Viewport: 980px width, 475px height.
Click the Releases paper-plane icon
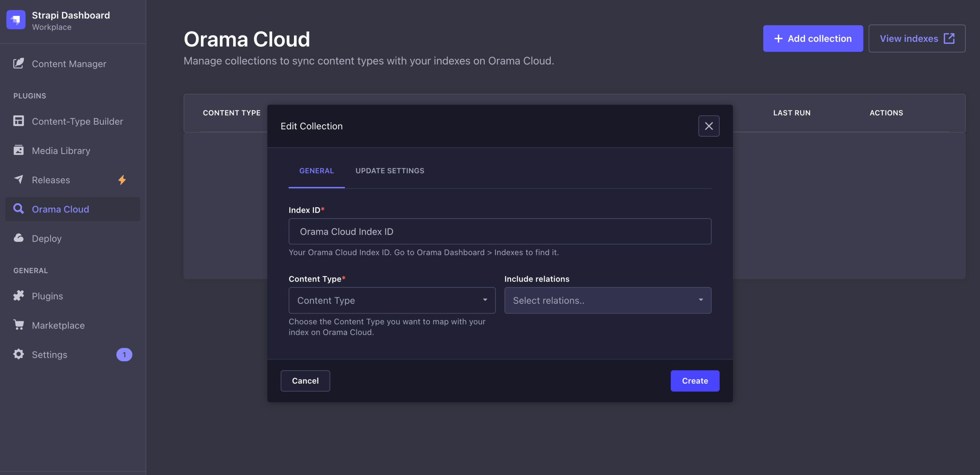coord(18,180)
